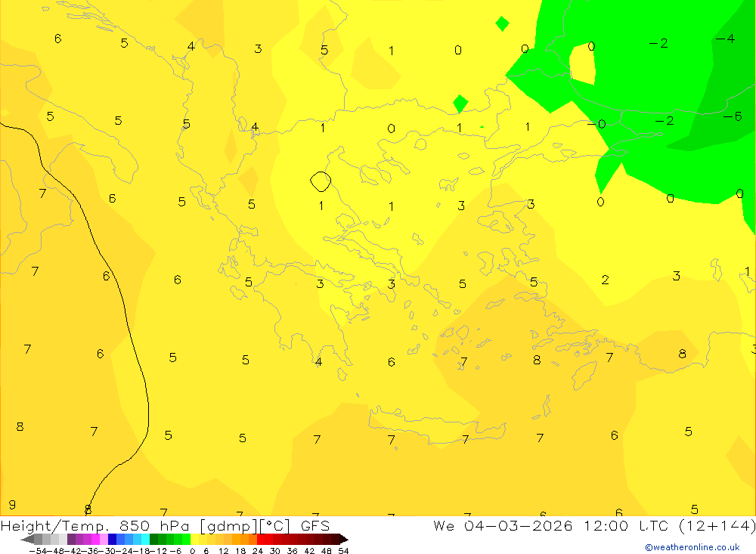
Task: Click the '-6' temperature value on map
Action: (x=733, y=116)
